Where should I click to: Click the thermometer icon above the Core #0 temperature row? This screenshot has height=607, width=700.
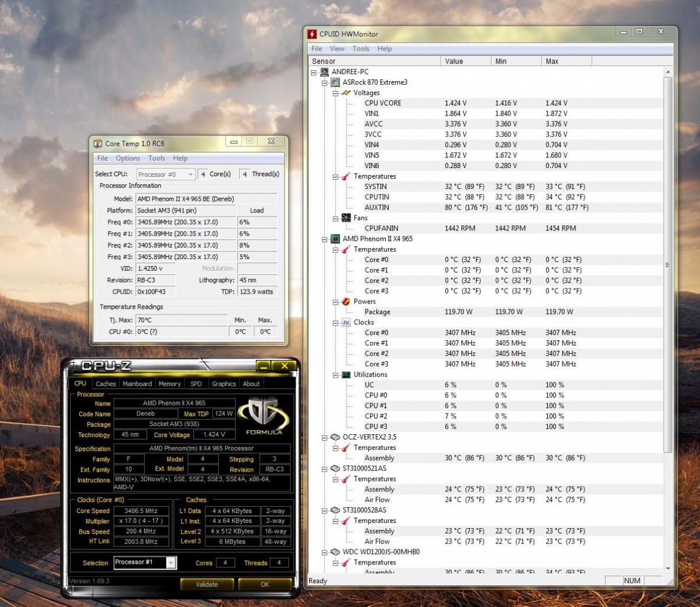(x=346, y=249)
